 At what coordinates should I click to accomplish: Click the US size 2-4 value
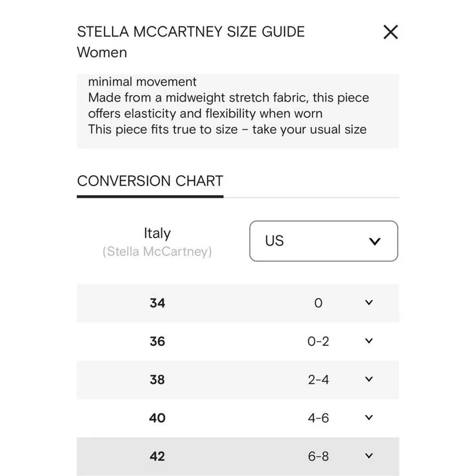[x=318, y=380]
